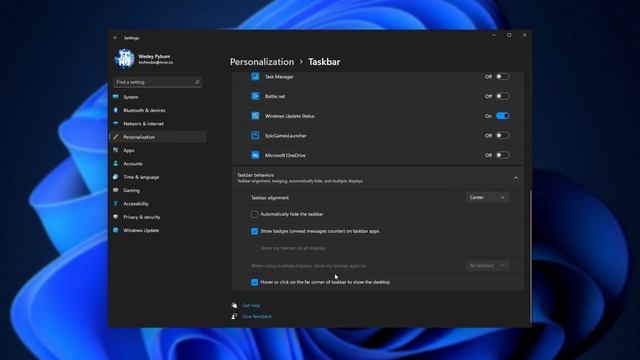
Task: Open the Get help link
Action: (251, 305)
